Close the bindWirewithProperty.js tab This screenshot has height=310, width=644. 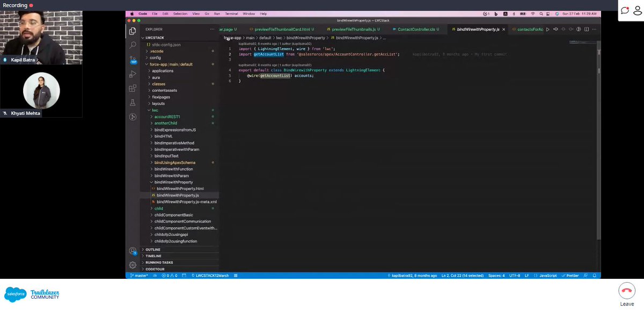(504, 29)
